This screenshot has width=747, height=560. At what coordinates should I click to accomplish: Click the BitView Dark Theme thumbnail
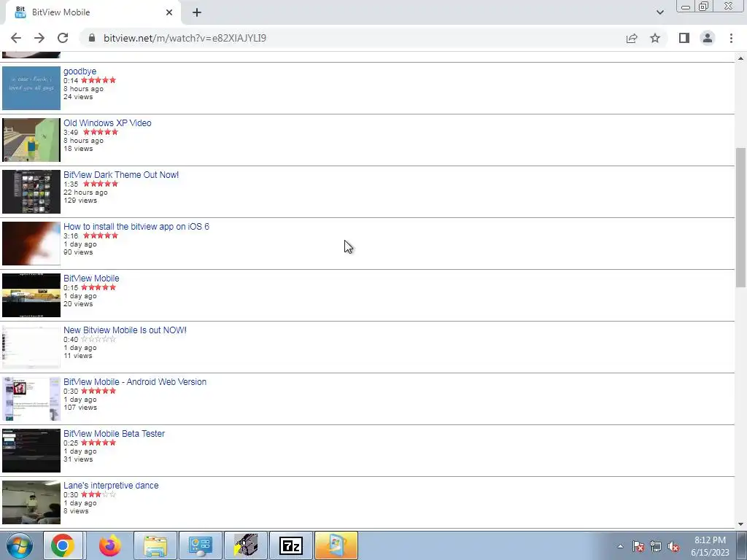31,192
